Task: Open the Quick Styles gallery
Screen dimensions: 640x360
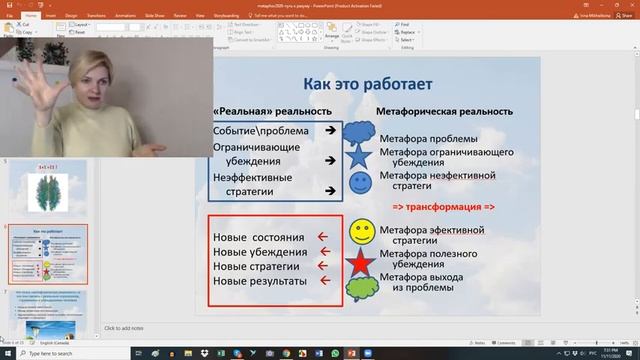Action: click(347, 33)
